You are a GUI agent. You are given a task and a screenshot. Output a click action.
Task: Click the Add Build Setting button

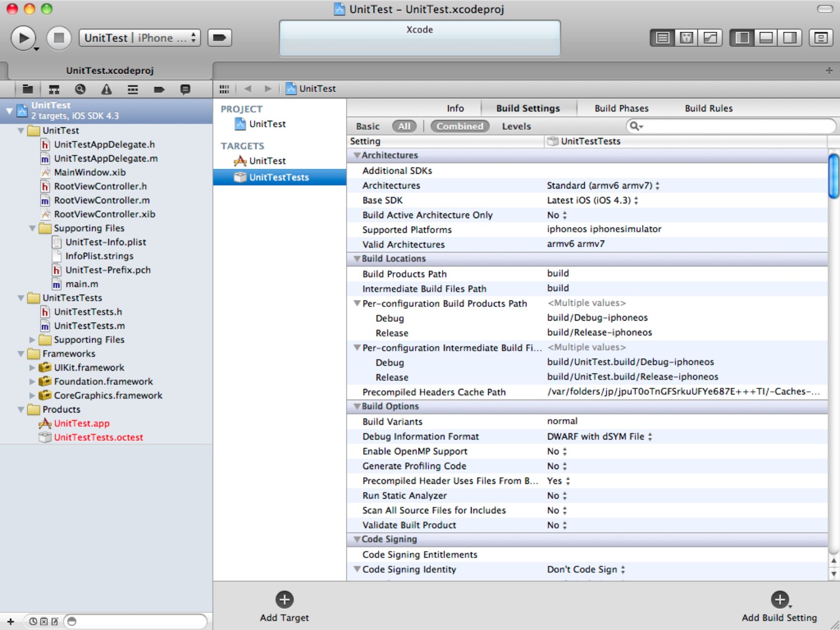tap(779, 606)
